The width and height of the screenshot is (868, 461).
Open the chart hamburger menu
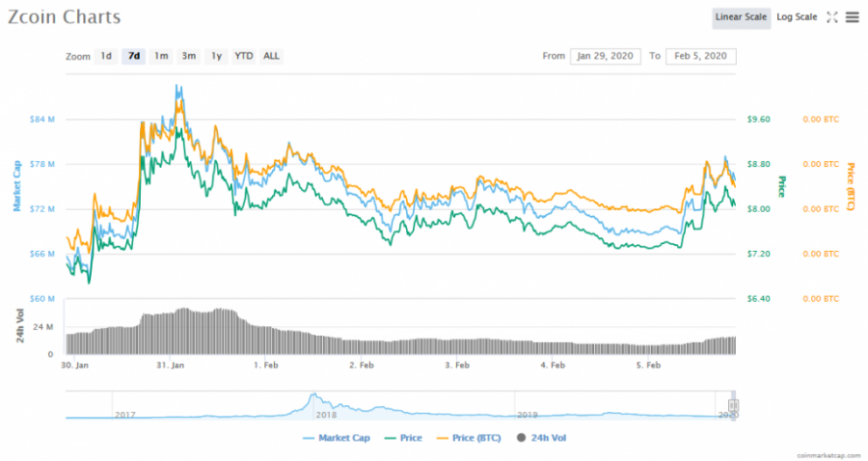853,17
